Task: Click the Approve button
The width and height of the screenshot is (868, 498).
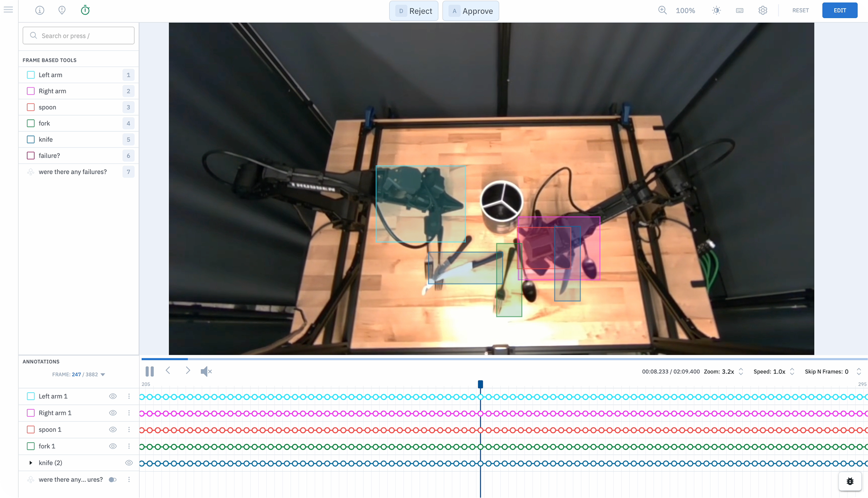Action: pos(470,11)
